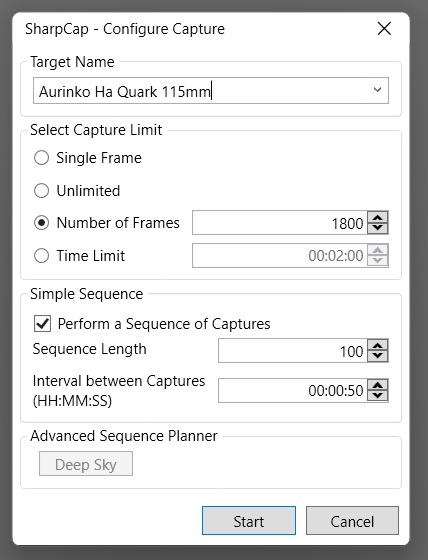Cancel the Configure Capture dialog
This screenshot has height=560, width=428.
click(352, 520)
